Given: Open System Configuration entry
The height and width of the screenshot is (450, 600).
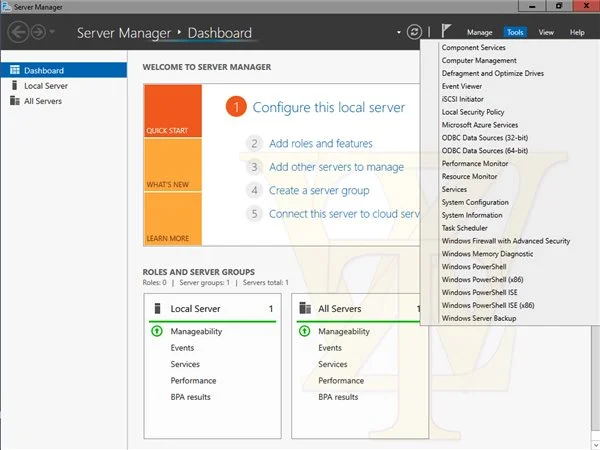Looking at the screenshot, I should coord(475,202).
